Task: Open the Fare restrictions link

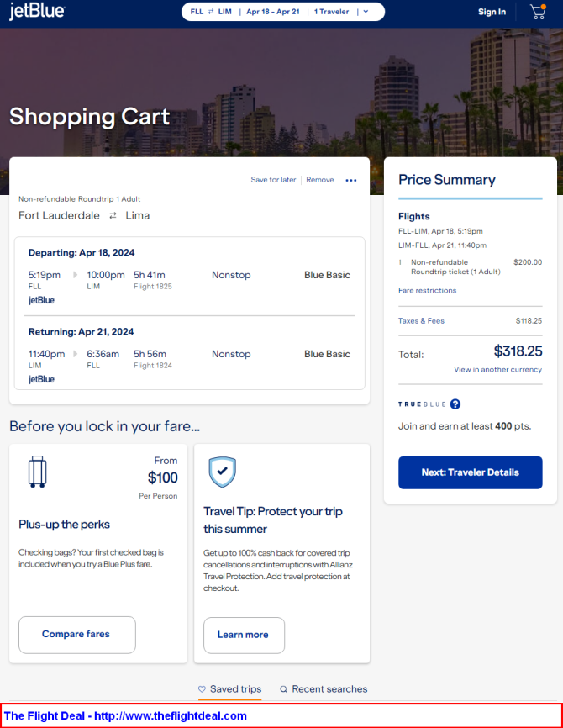Action: (x=427, y=291)
